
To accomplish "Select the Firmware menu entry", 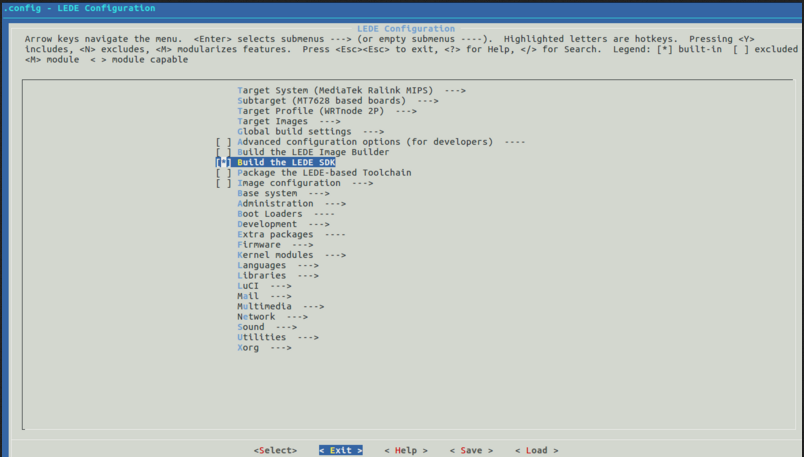I will pyautogui.click(x=275, y=245).
